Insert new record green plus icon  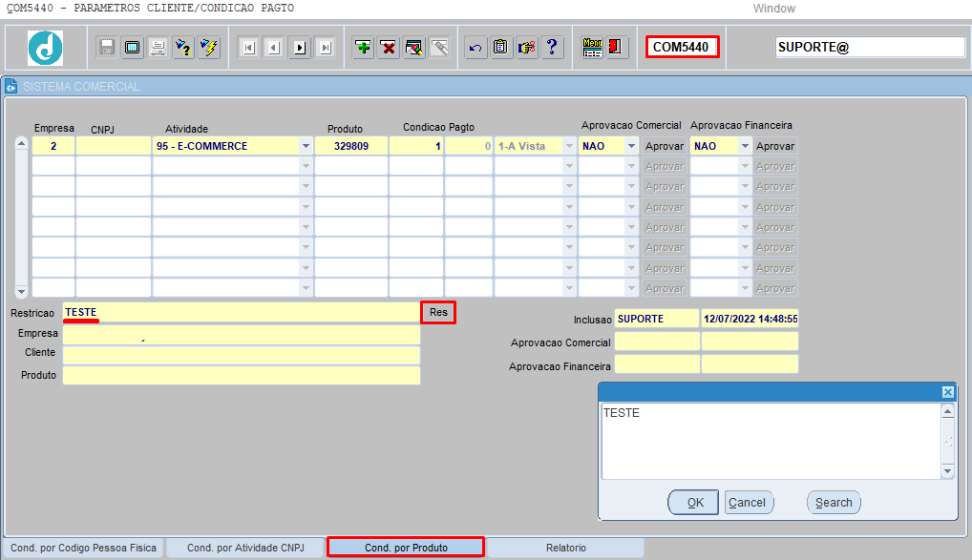coord(363,47)
